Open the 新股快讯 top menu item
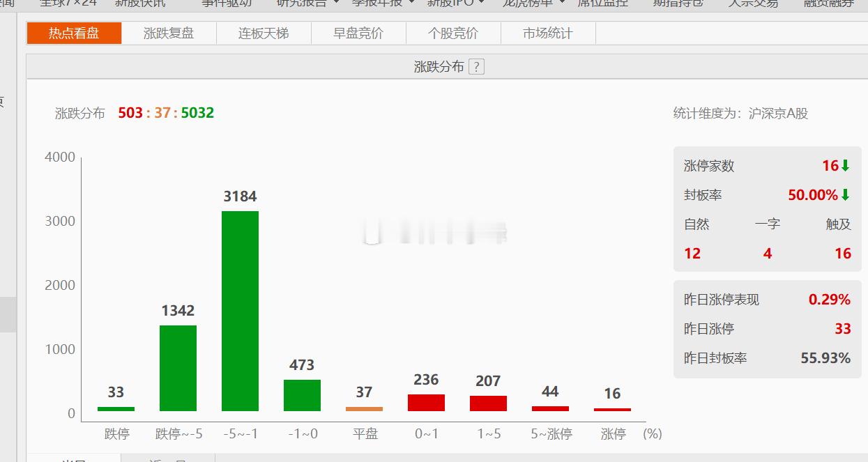Viewport: 868px width, 462px height. coord(140,3)
